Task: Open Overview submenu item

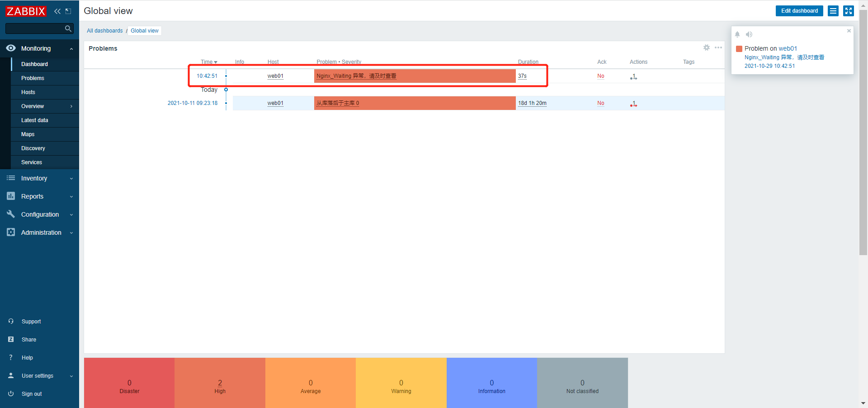Action: 33,106
